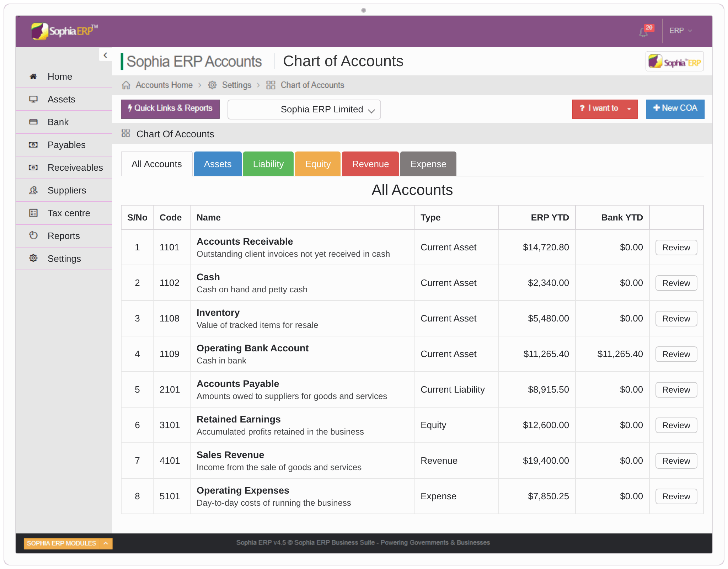Click the Sophia ERP badge beside page title

click(674, 62)
